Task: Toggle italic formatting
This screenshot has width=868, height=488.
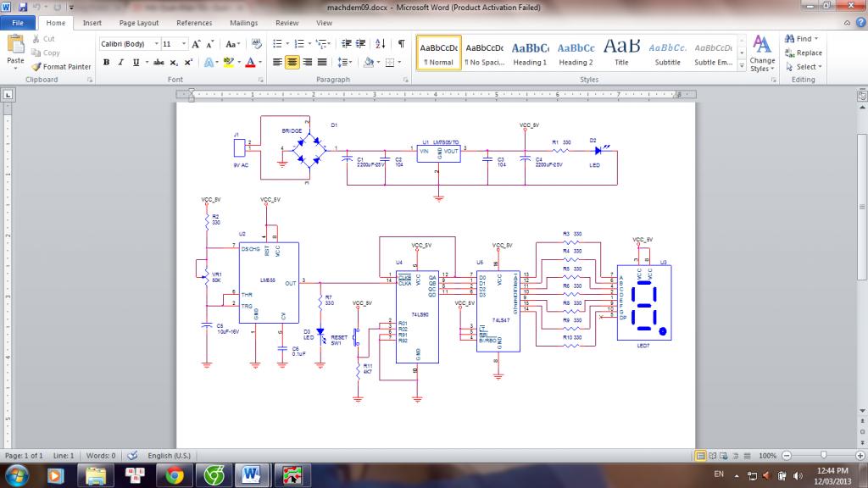Action: (x=120, y=63)
